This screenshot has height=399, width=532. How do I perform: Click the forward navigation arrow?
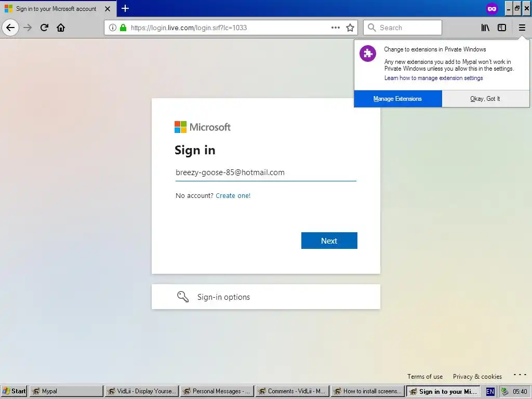[28, 28]
